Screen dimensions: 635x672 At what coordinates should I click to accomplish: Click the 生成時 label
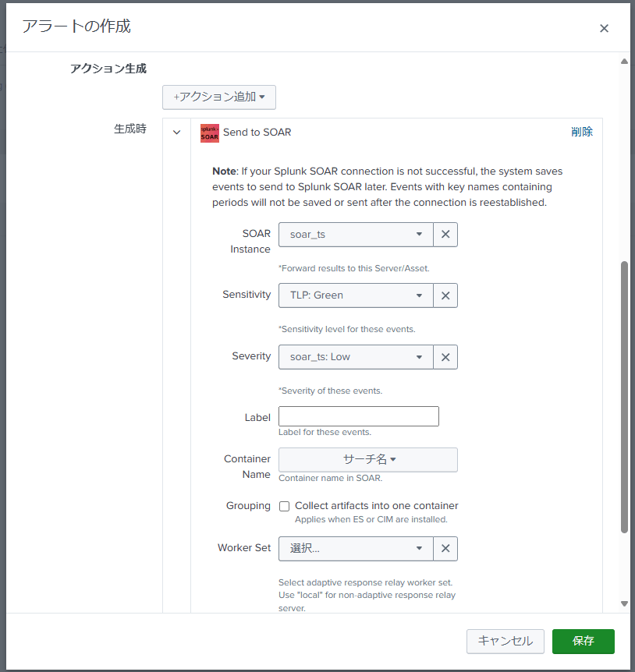click(130, 129)
